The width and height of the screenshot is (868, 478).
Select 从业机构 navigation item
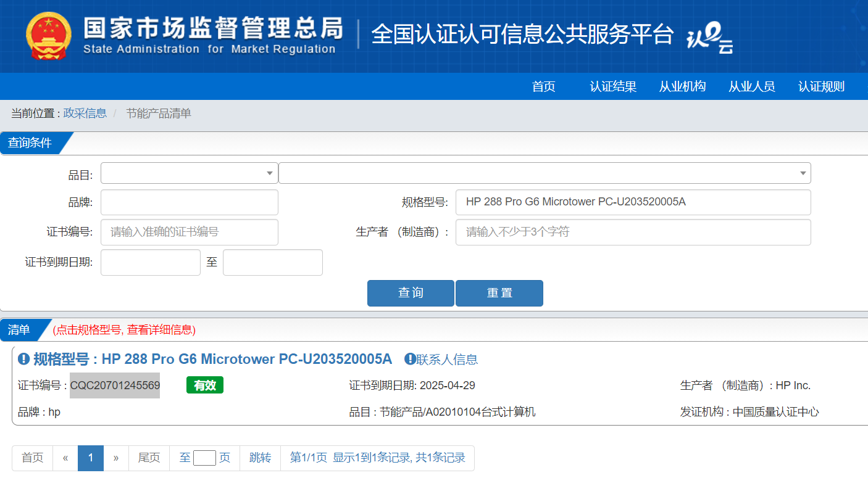[x=682, y=87]
